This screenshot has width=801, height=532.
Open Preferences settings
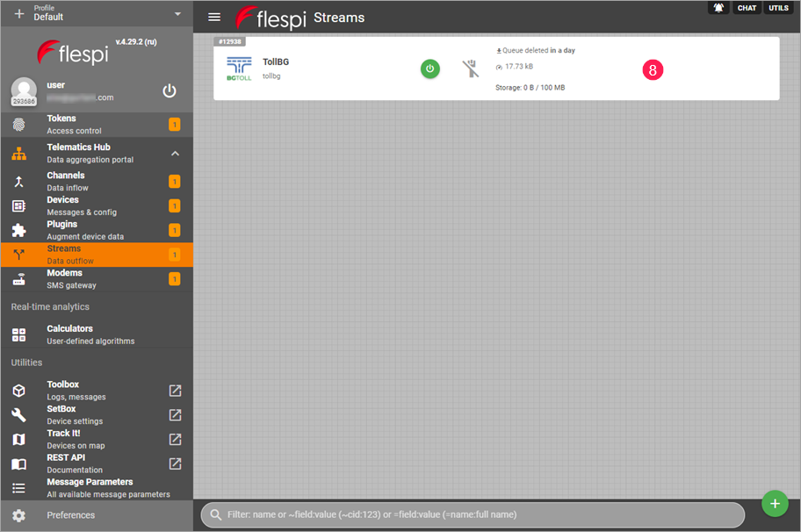point(97,515)
